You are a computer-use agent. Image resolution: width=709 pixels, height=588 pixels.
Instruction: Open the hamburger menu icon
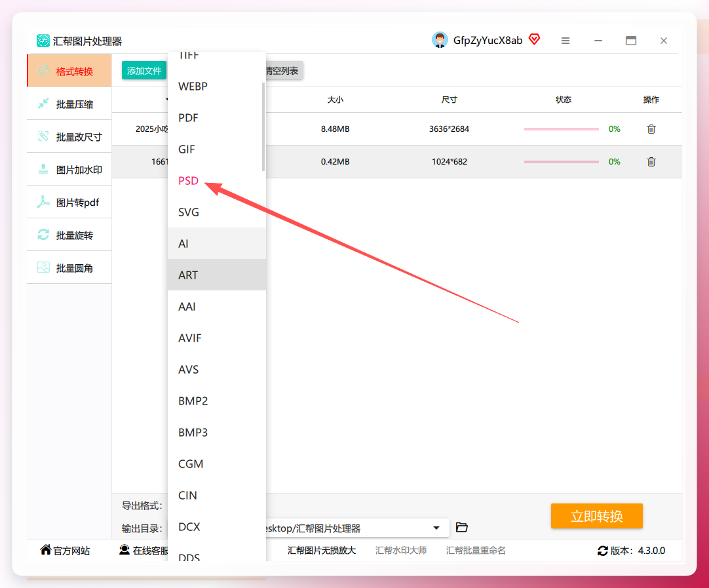(565, 41)
